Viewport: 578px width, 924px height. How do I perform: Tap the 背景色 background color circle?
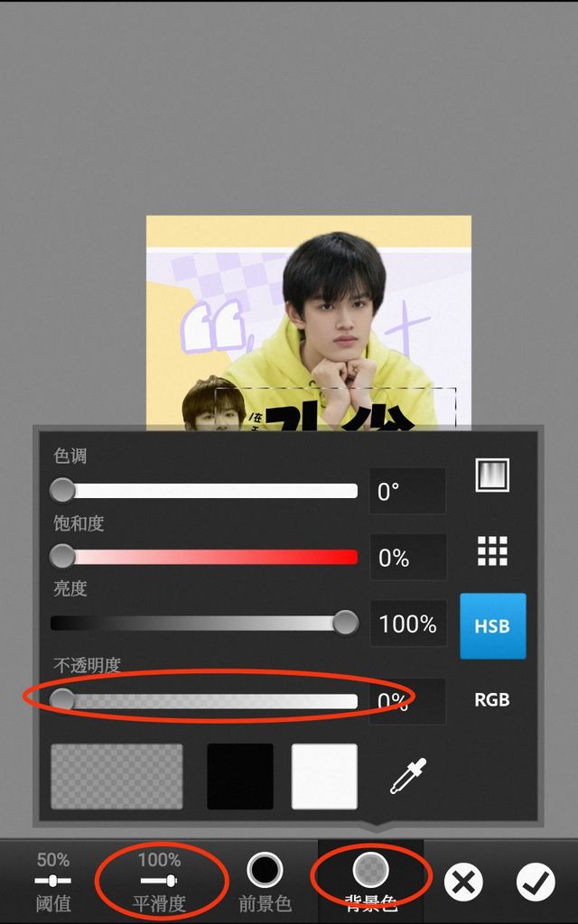coord(370,870)
